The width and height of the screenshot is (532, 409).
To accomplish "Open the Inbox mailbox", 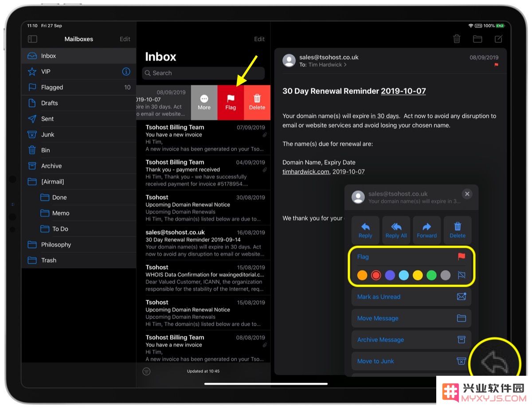I will pos(79,56).
